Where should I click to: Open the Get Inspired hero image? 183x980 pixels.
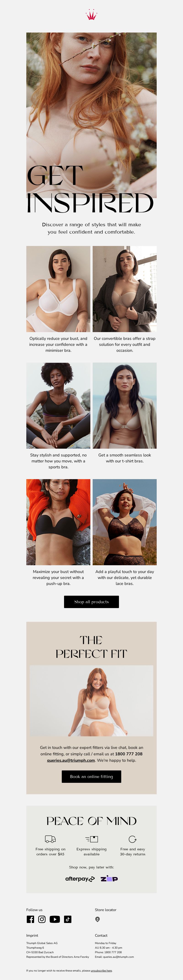coord(91,115)
